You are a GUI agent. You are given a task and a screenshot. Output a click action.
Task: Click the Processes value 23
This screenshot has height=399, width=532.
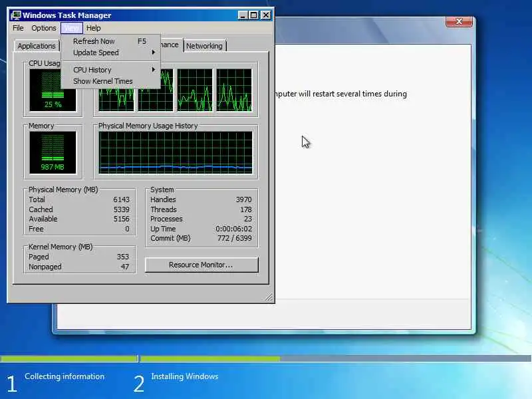(248, 219)
